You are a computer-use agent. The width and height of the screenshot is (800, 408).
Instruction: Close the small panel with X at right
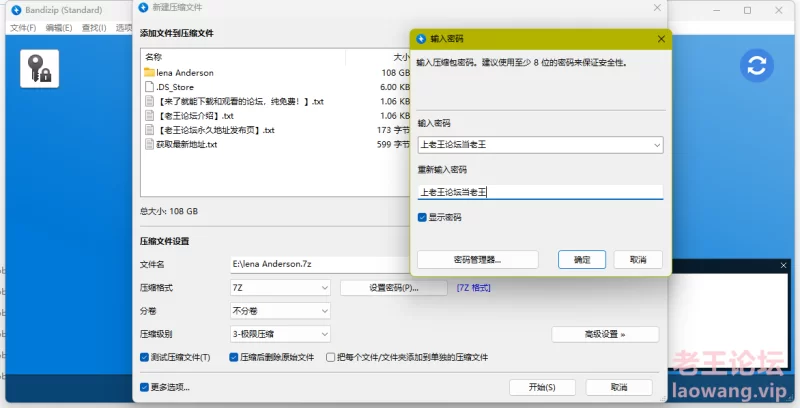(x=784, y=265)
